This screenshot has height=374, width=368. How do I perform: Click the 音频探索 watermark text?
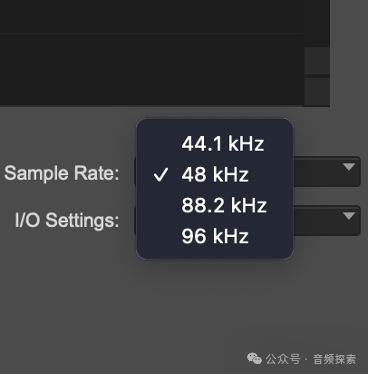[334, 359]
